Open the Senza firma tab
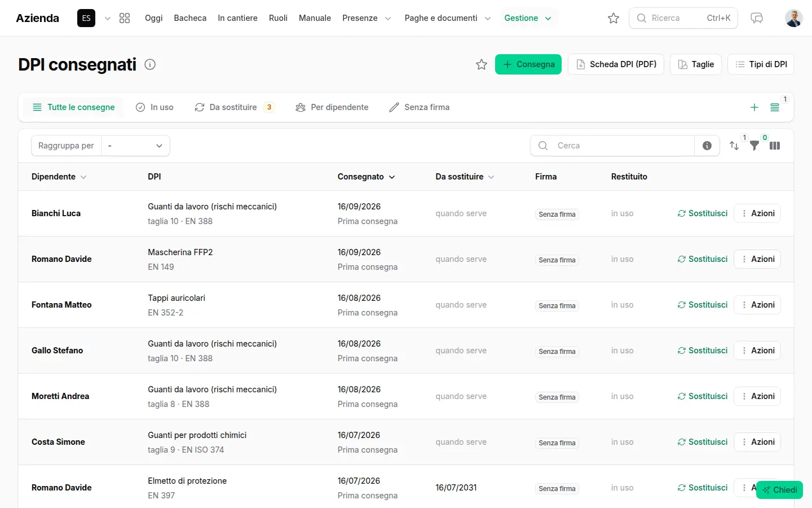Image resolution: width=812 pixels, height=508 pixels. click(419, 107)
